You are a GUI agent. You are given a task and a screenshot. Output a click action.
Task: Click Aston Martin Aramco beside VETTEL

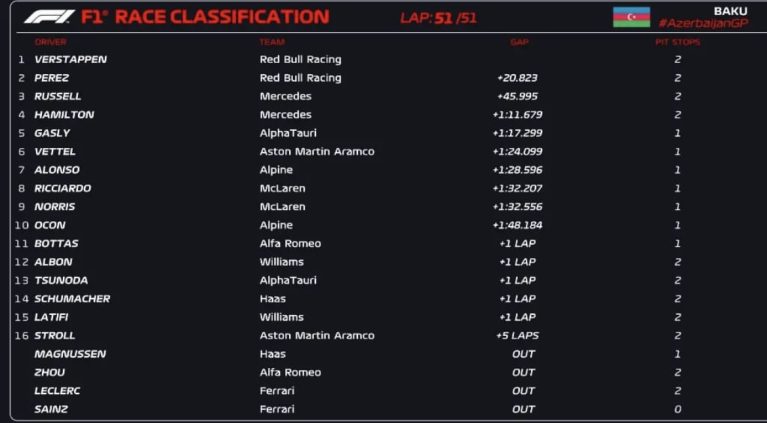click(x=317, y=152)
